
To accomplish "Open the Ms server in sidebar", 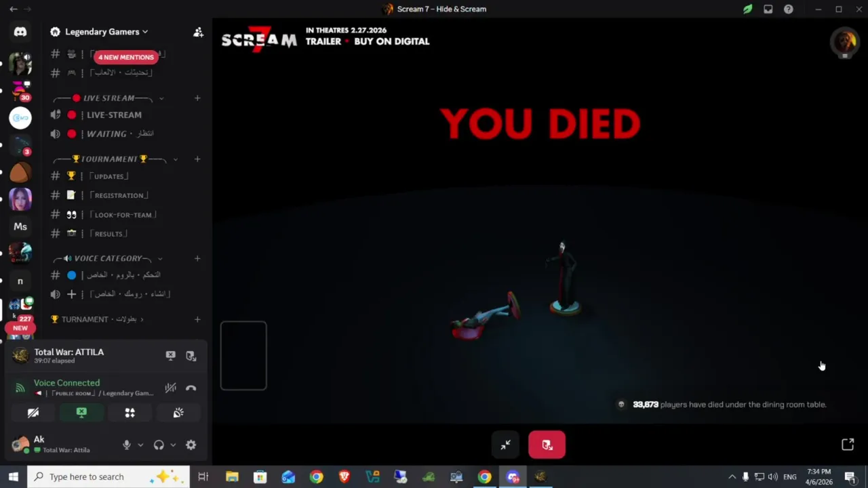I will tap(20, 226).
